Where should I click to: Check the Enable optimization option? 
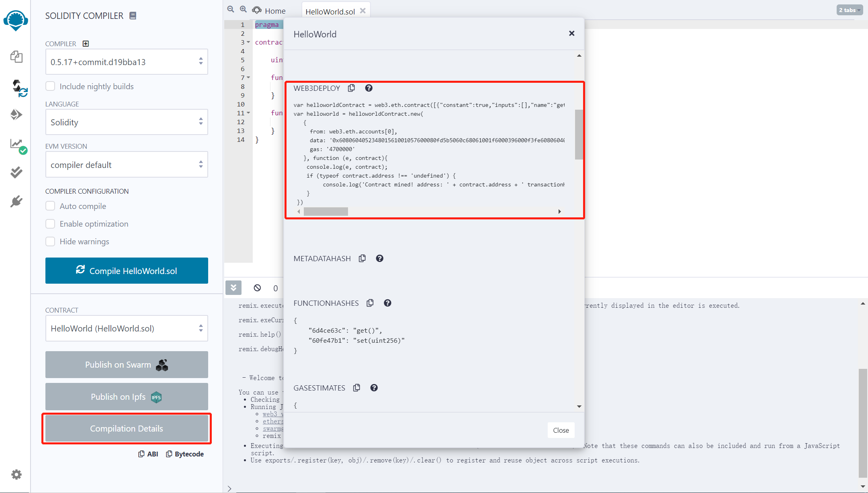pos(50,224)
